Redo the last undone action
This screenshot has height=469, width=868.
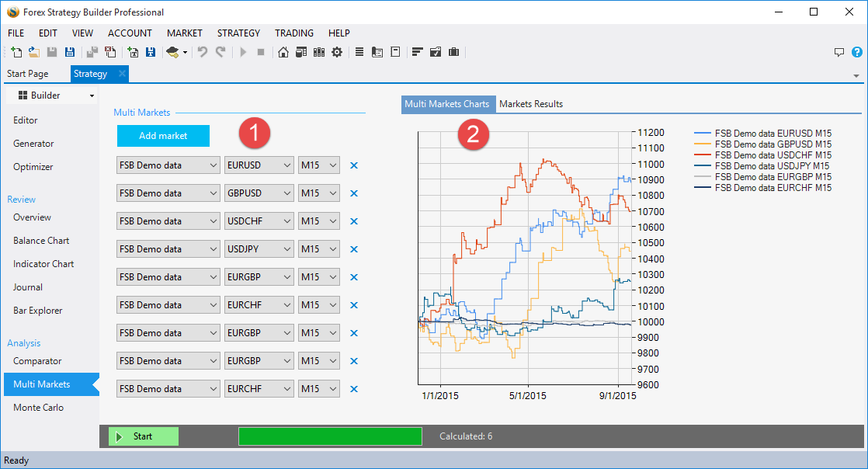click(x=220, y=52)
